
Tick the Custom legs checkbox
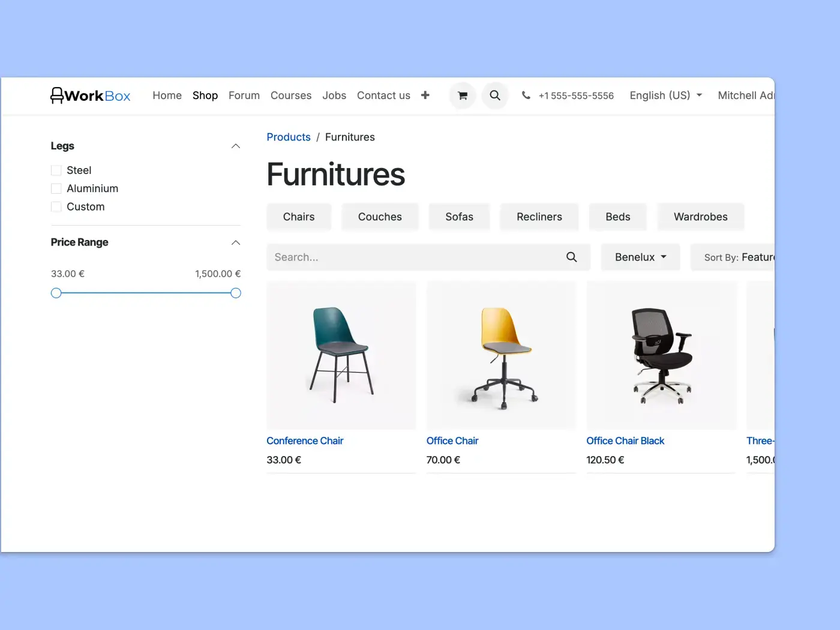click(56, 207)
